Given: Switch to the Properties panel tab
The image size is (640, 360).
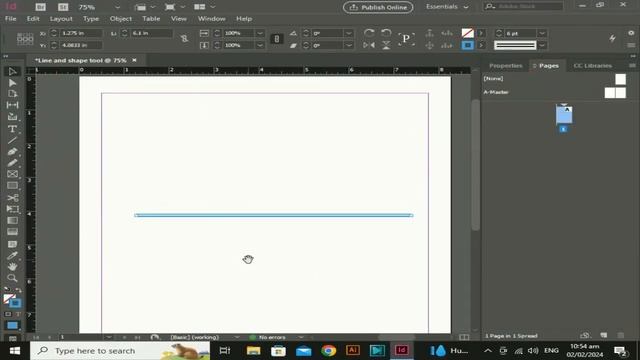Looking at the screenshot, I should [x=505, y=66].
